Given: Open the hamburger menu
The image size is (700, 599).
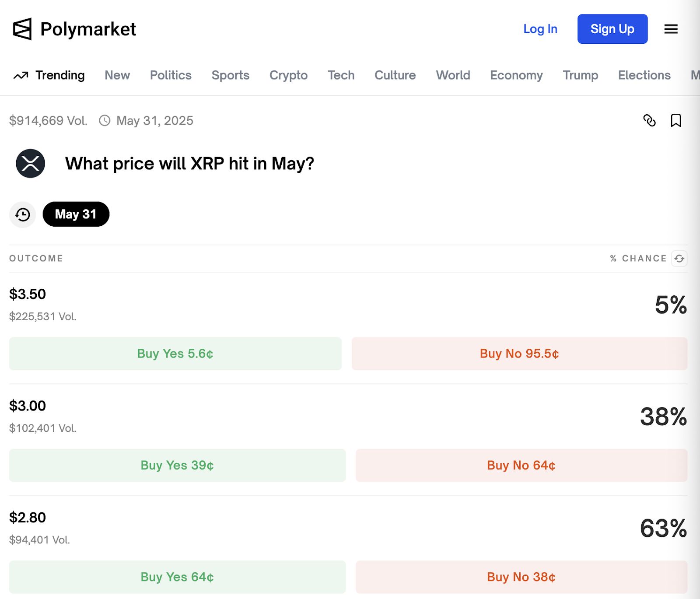Looking at the screenshot, I should pos(671,29).
